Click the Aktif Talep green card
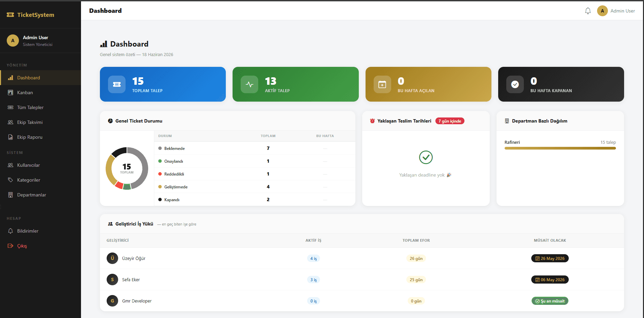 coord(295,84)
